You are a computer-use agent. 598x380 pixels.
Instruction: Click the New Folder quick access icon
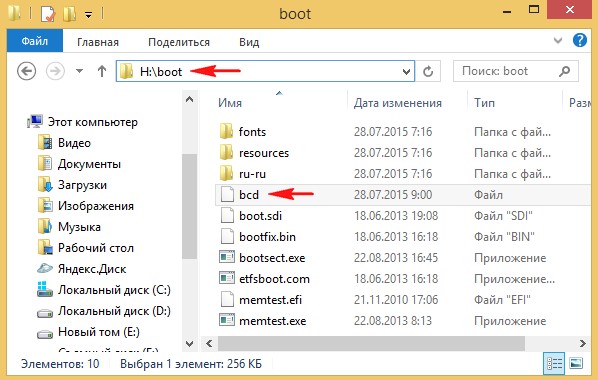pos(69,14)
